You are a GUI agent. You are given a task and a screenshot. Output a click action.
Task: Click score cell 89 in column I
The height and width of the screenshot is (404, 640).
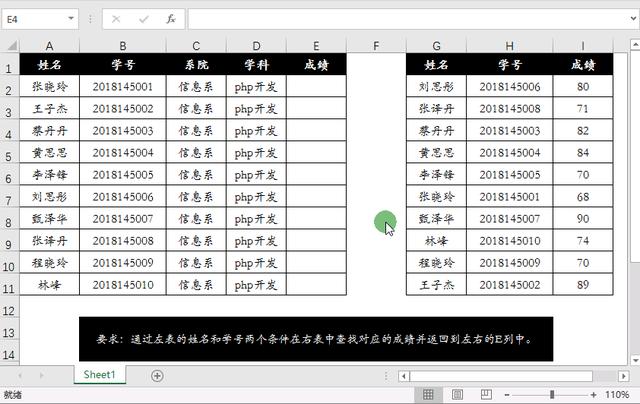pyautogui.click(x=582, y=285)
